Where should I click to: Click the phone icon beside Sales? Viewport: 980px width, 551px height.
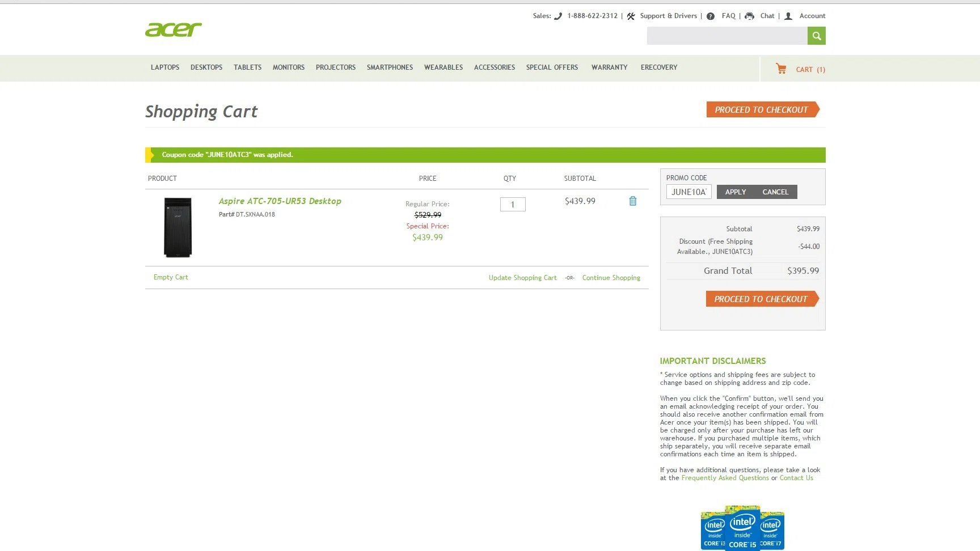coord(558,16)
